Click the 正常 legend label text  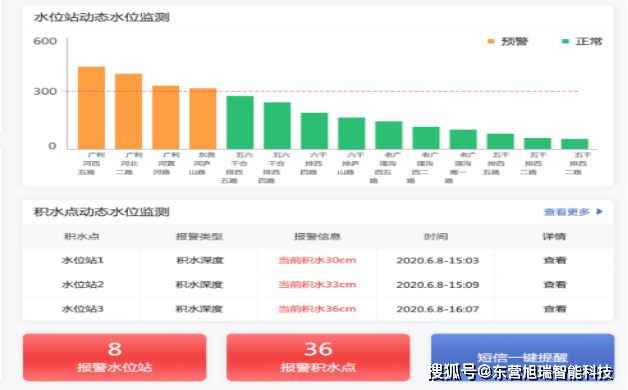click(589, 41)
